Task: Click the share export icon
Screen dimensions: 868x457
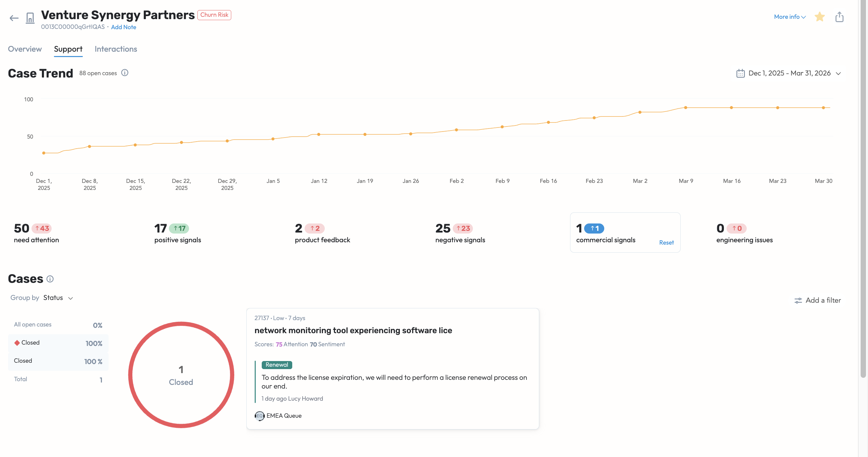Action: pos(839,16)
